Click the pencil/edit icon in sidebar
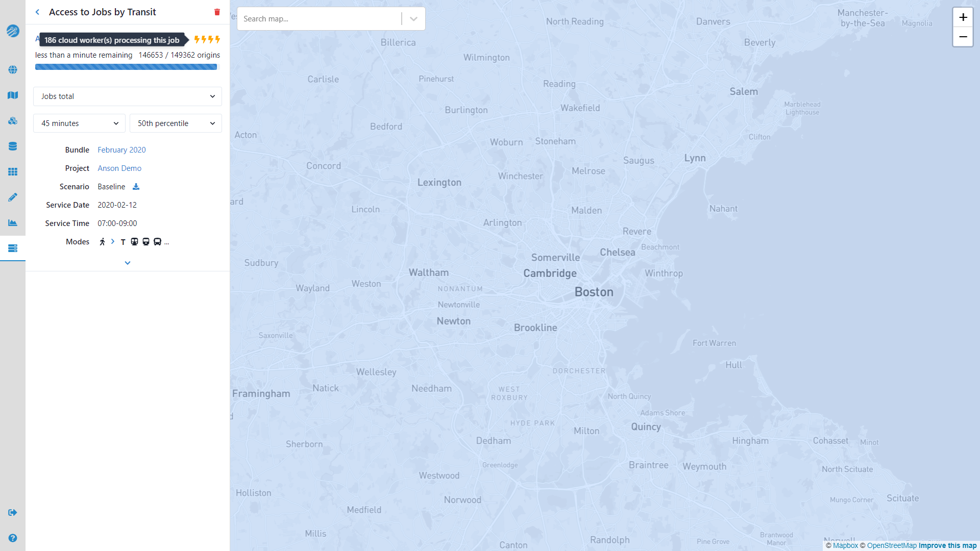The width and height of the screenshot is (980, 551). (x=13, y=197)
